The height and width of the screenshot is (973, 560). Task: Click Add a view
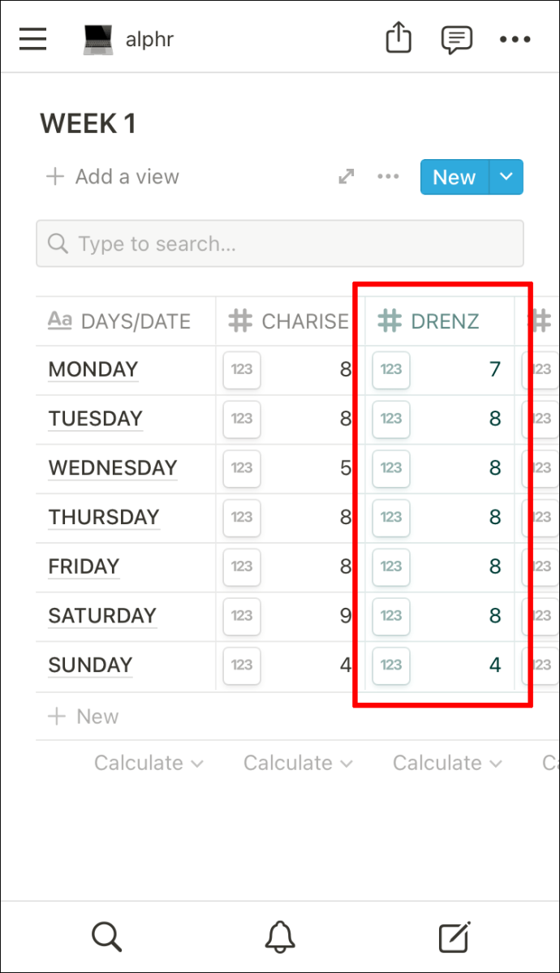coord(112,177)
